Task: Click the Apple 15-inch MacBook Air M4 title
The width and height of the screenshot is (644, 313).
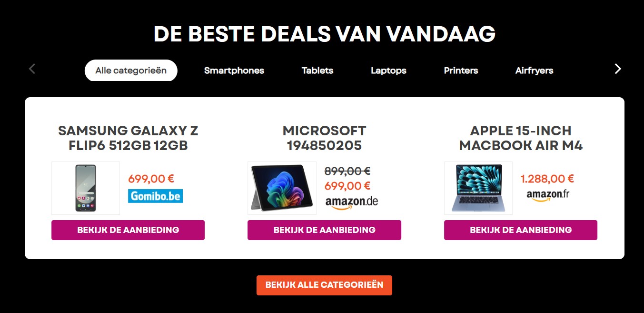Action: pyautogui.click(x=520, y=138)
